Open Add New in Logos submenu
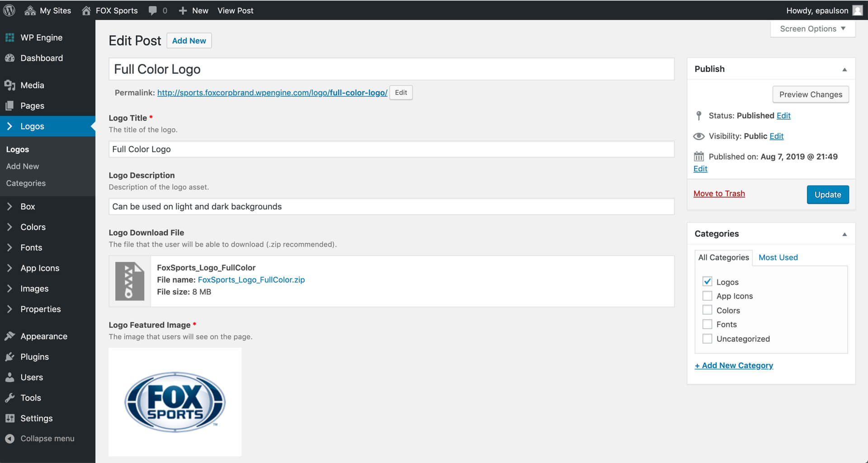868x463 pixels. point(23,166)
